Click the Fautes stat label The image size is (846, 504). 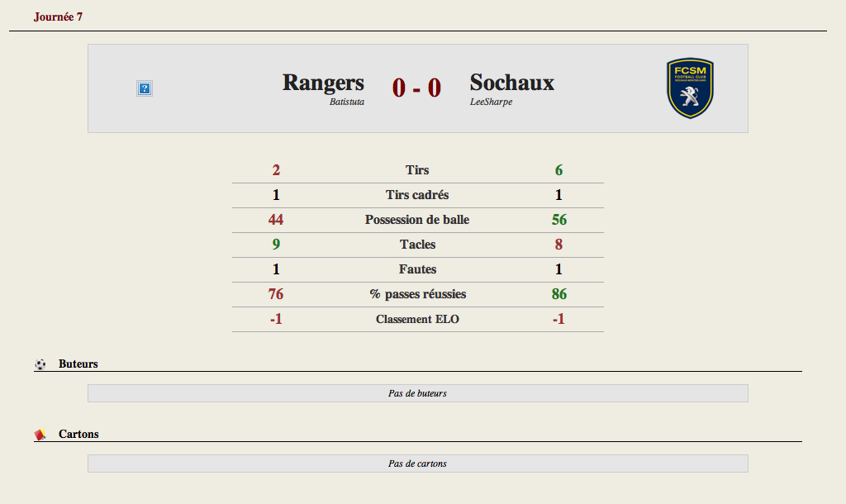coord(417,269)
